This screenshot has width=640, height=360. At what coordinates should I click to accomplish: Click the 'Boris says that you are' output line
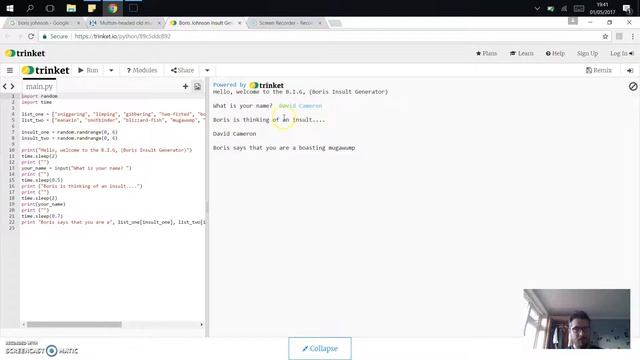coord(284,148)
